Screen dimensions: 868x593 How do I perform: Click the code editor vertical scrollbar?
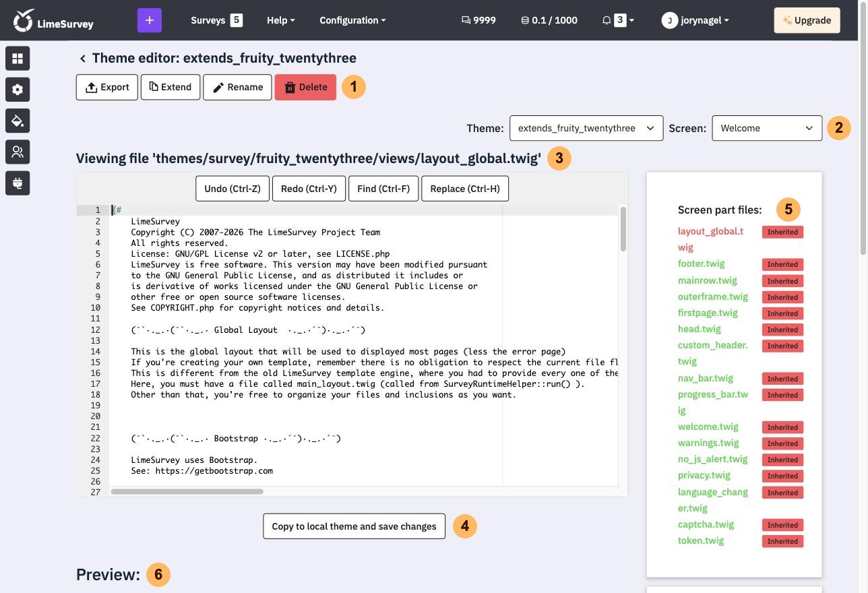pos(623,229)
